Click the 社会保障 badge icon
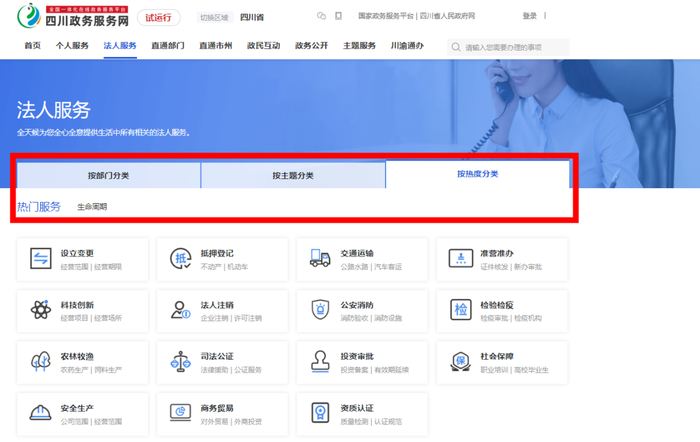The image size is (700, 442). pos(460,361)
